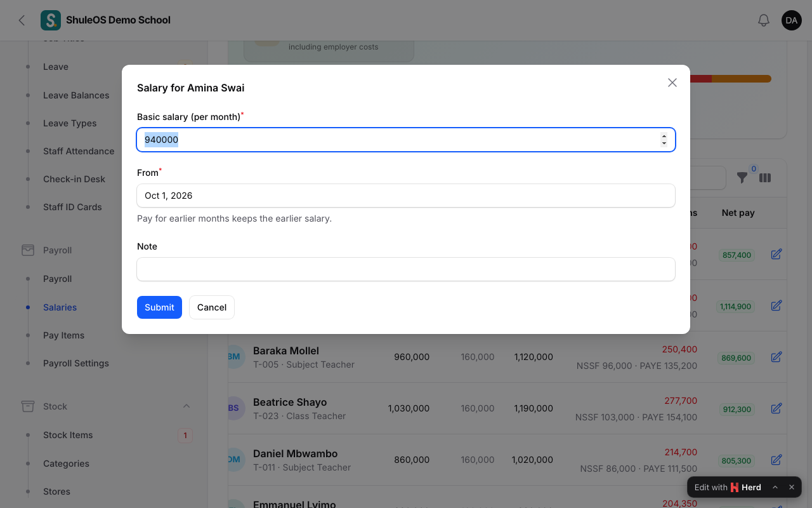Open Payroll Settings
The width and height of the screenshot is (812, 508).
[76, 363]
